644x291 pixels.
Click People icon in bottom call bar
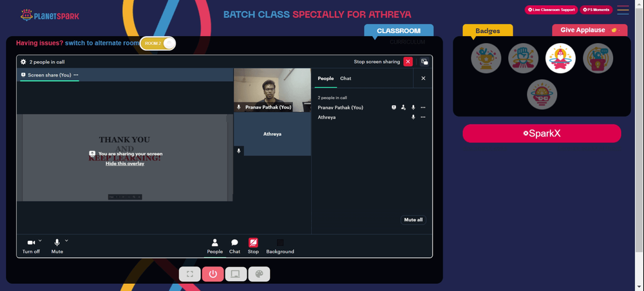point(215,243)
